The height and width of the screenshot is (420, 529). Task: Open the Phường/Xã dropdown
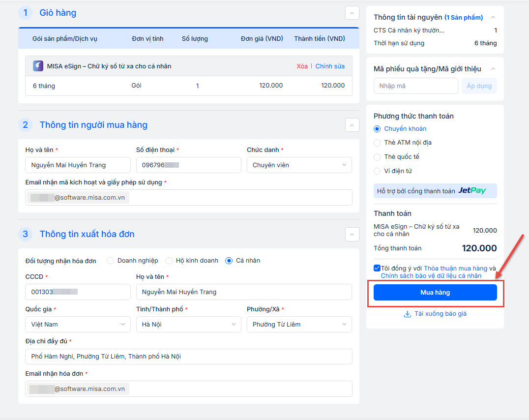299,325
